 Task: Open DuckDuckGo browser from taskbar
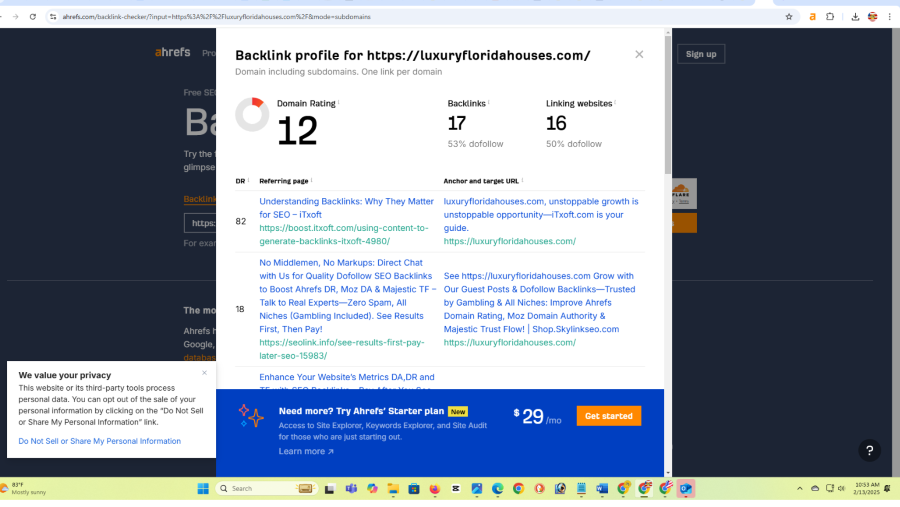[x=539, y=489]
